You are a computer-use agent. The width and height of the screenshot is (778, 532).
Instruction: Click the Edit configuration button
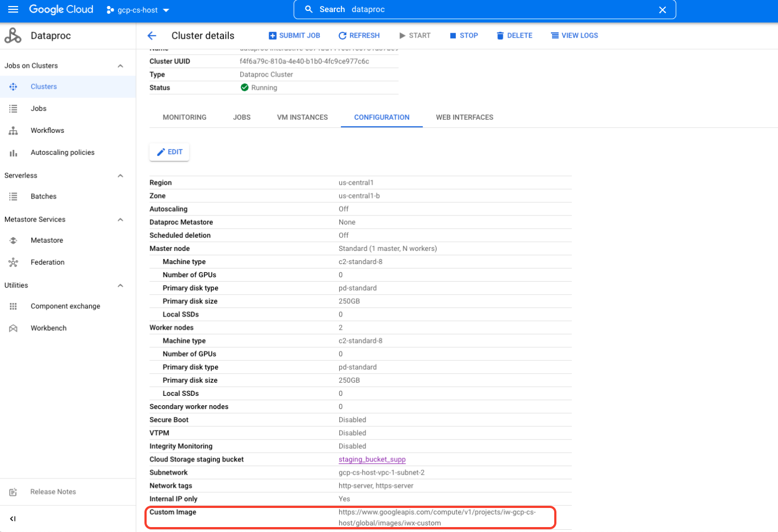coord(170,152)
